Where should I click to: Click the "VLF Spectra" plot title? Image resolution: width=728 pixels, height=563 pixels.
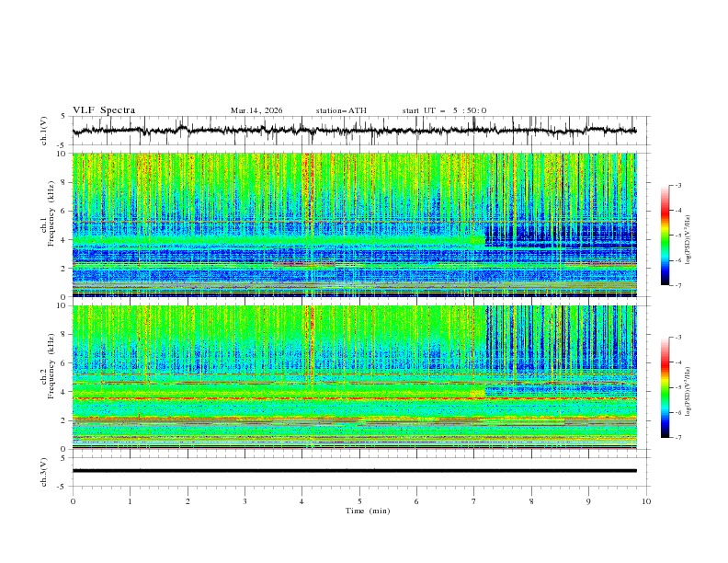coord(104,110)
